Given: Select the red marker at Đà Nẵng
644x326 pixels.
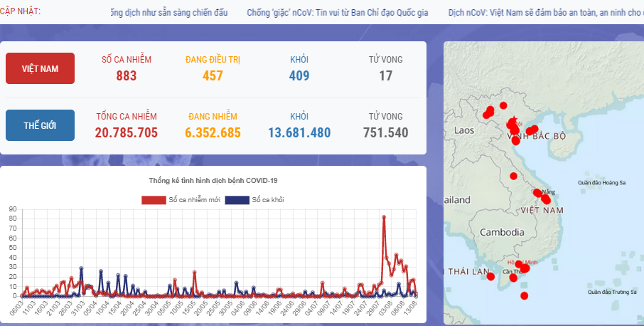Looking at the screenshot, I should [537, 193].
